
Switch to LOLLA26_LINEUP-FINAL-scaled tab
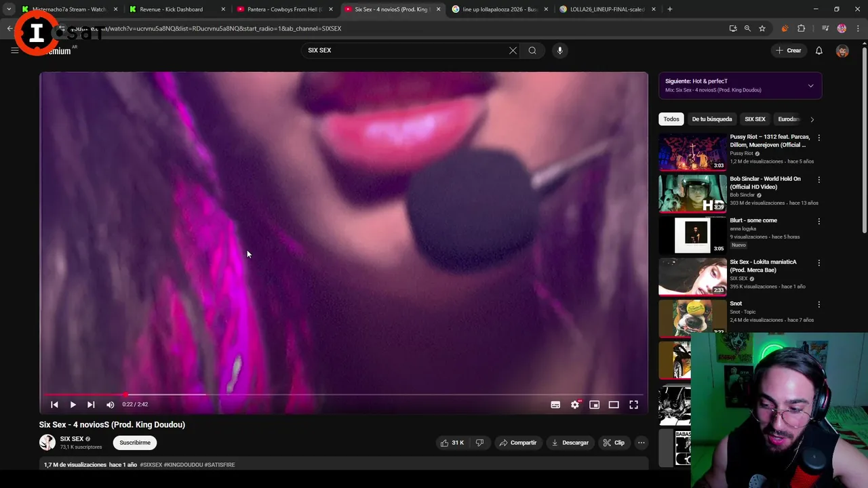pos(608,9)
